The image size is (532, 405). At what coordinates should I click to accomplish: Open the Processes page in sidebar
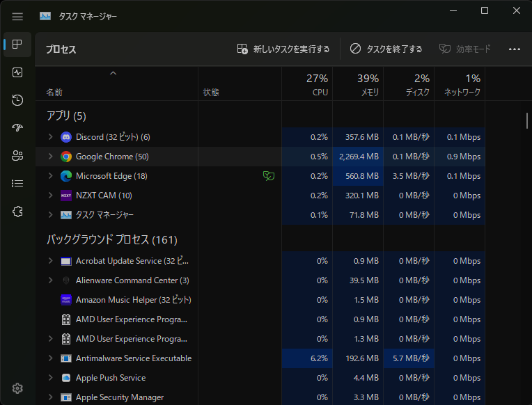click(17, 44)
